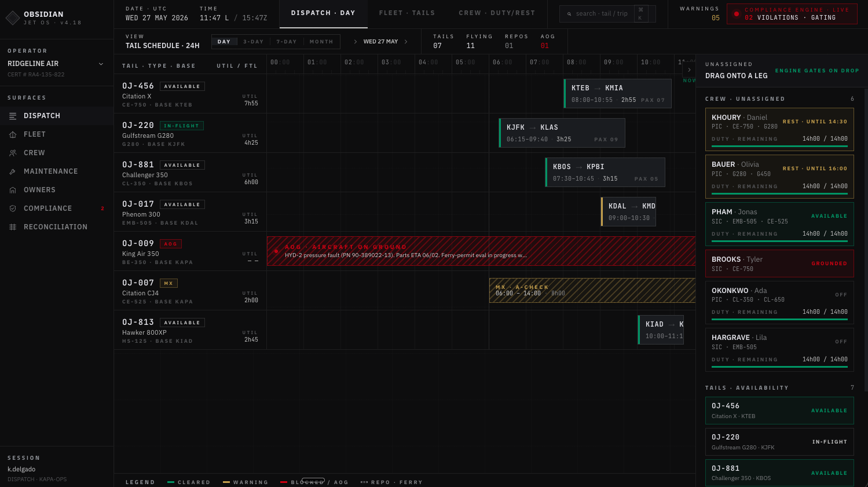Click the Obsidian diamond logo icon
This screenshot has height=487, width=868.
pos(13,18)
